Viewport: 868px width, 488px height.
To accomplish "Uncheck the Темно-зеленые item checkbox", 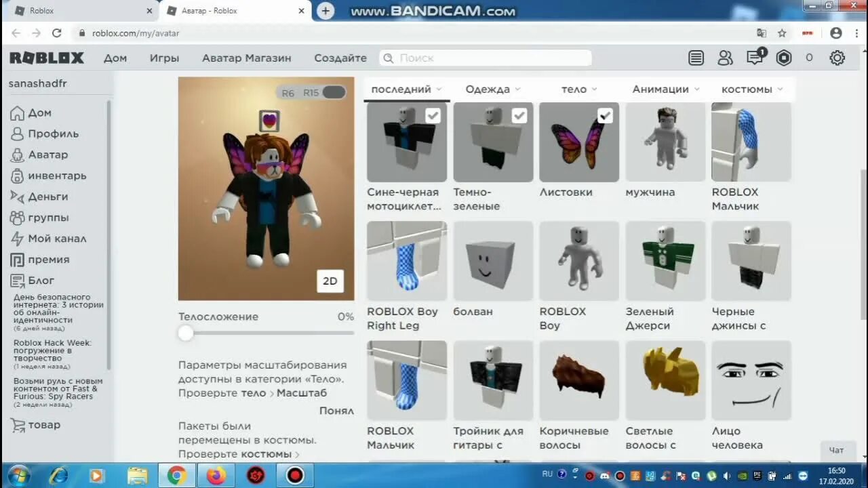I will click(519, 116).
